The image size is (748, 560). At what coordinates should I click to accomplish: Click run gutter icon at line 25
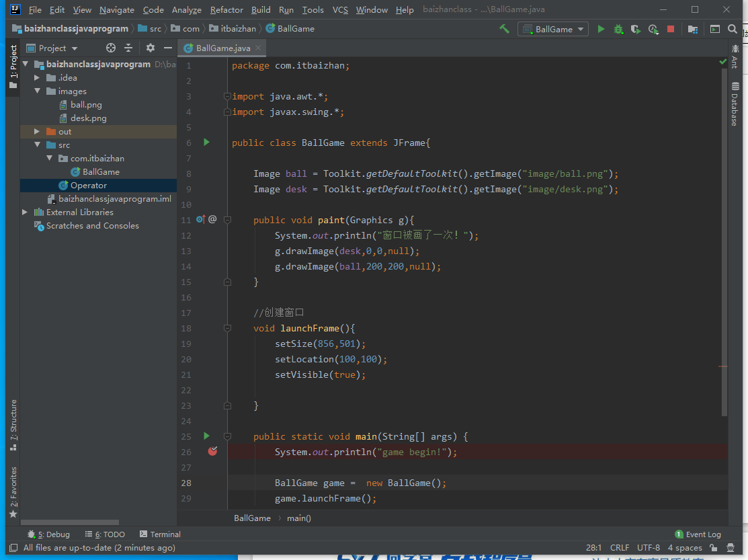[x=206, y=436]
